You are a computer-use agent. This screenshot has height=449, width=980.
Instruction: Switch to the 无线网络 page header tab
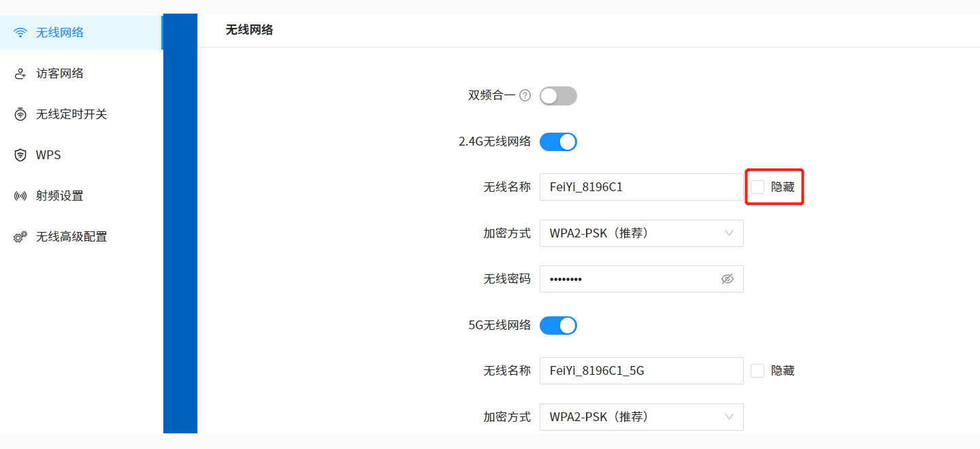pyautogui.click(x=249, y=31)
